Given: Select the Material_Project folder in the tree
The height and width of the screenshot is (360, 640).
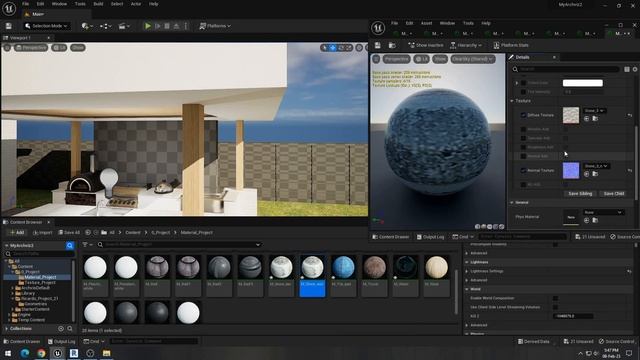Looking at the screenshot, I should click(40, 277).
